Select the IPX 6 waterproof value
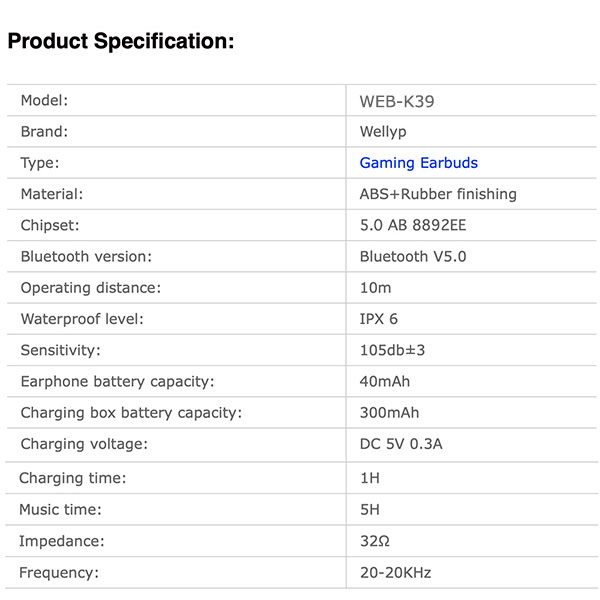 [378, 319]
